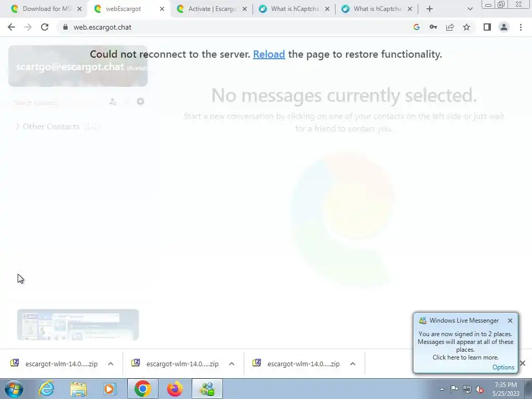The height and width of the screenshot is (399, 532).
Task: Expand the Other Contacts group
Action: (x=57, y=127)
